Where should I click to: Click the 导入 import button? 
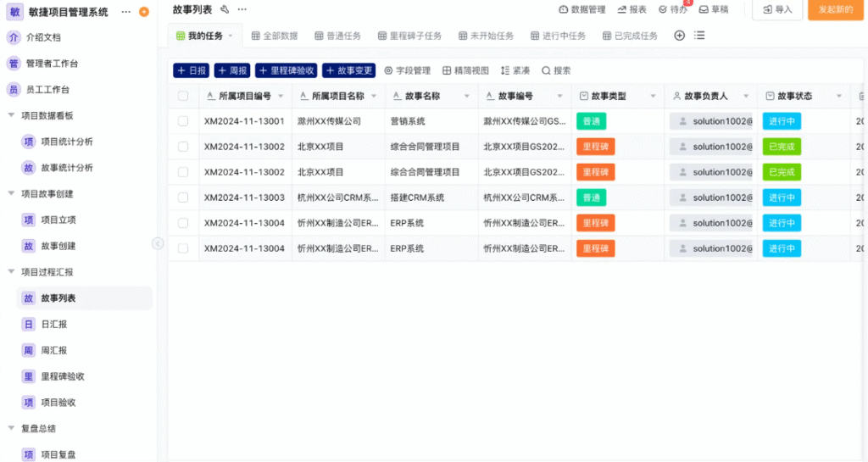point(777,9)
